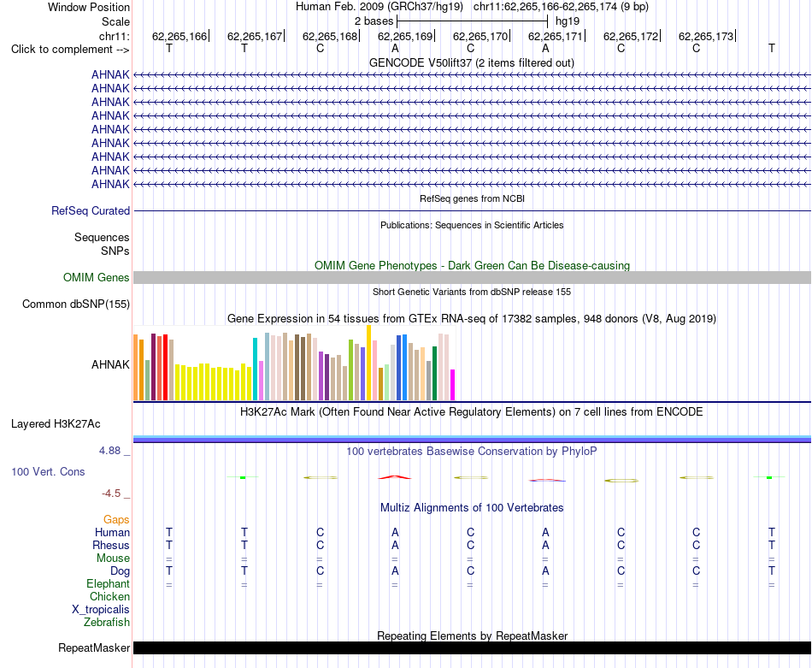Open the RefSeq Curated track label
The width and height of the screenshot is (812, 668).
90,211
